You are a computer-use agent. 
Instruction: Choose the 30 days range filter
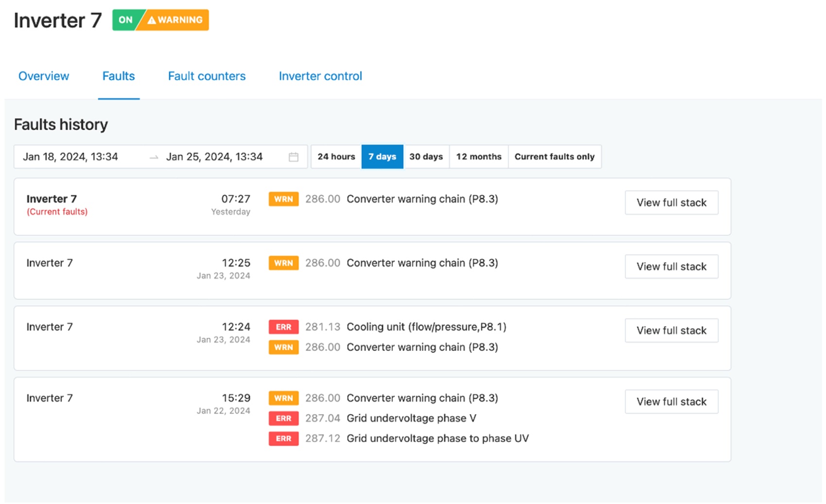(426, 156)
